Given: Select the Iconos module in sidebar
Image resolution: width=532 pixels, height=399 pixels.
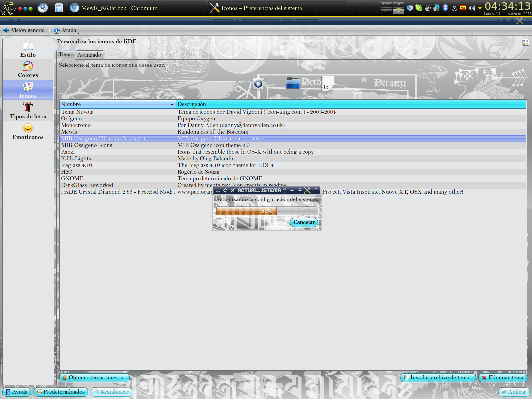Looking at the screenshot, I should coord(28,90).
